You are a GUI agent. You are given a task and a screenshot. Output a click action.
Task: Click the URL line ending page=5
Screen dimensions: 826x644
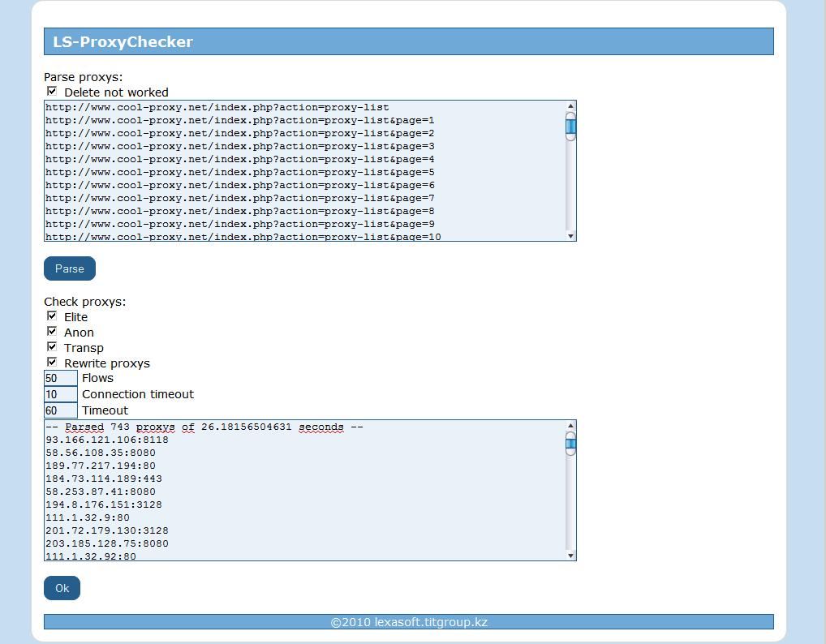click(x=239, y=172)
